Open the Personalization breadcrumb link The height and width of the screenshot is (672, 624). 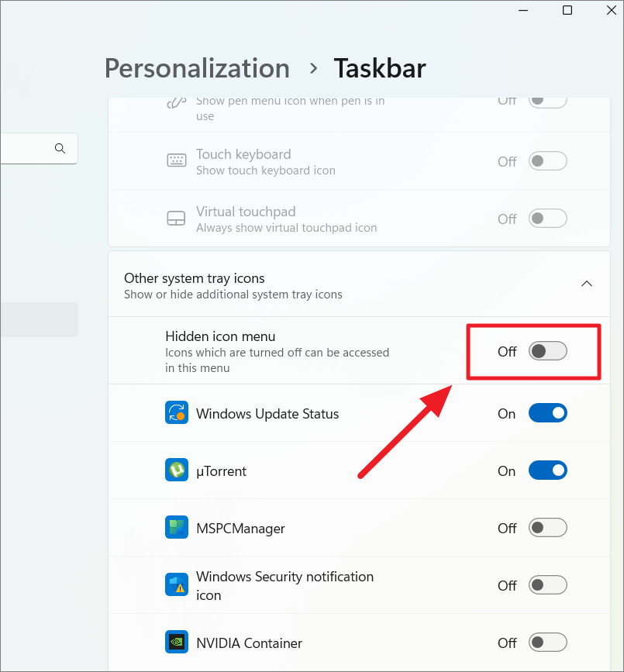coord(197,68)
